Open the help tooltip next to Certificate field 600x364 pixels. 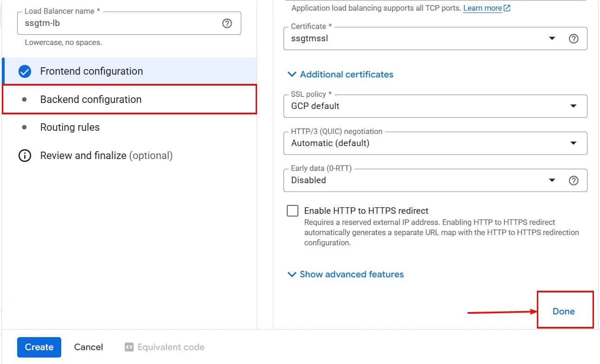point(574,38)
